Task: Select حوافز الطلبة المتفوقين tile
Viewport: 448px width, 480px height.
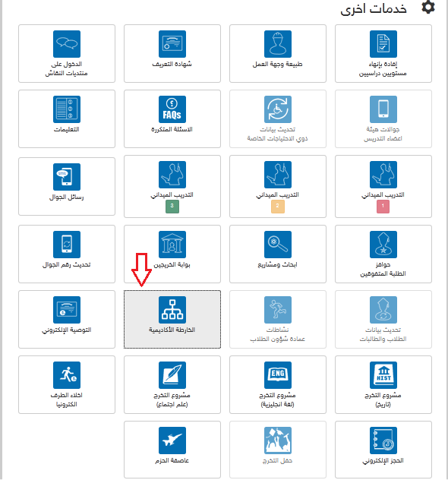Action: (x=383, y=254)
